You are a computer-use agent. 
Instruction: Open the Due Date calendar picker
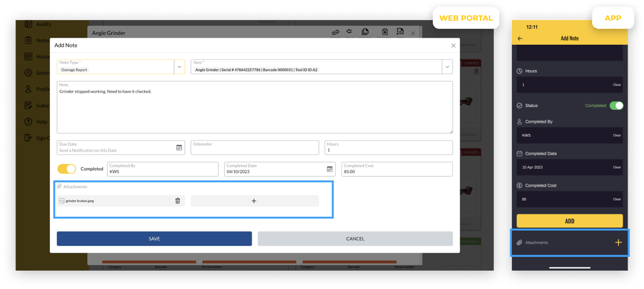(x=179, y=147)
